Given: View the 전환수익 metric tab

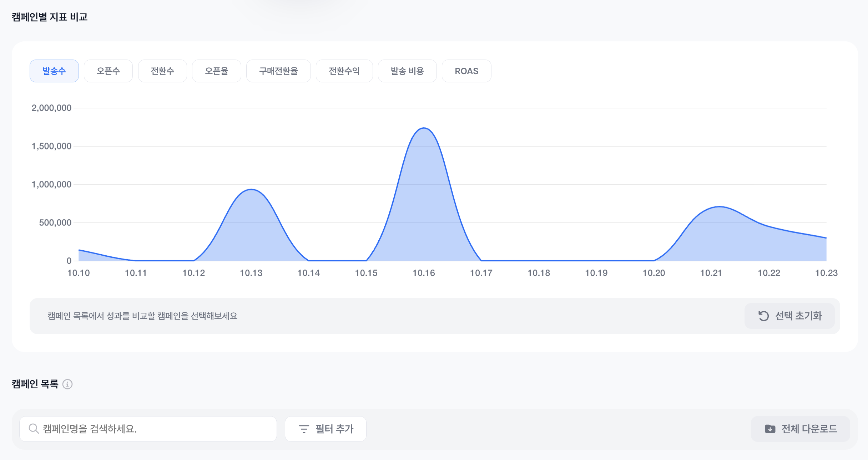Looking at the screenshot, I should (344, 71).
